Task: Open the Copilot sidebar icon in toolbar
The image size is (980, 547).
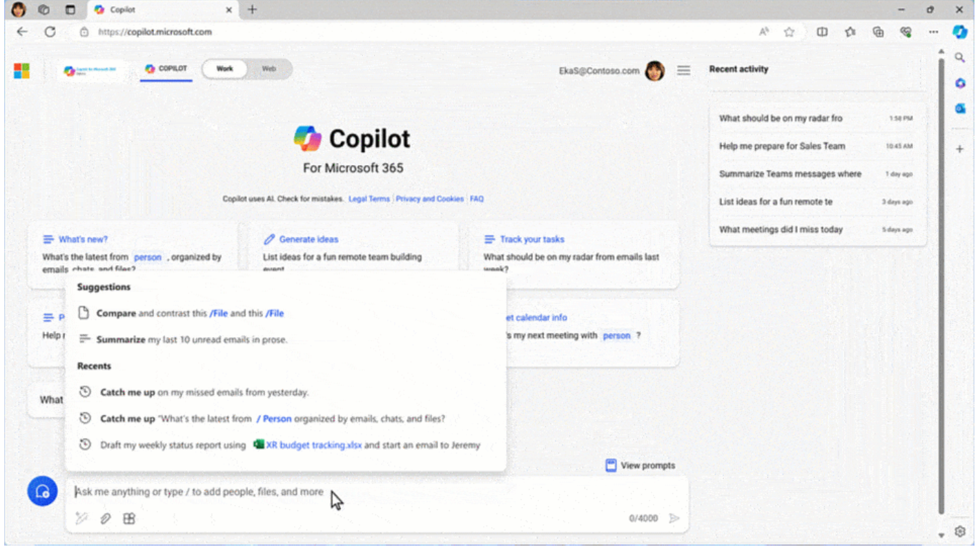Action: [x=960, y=32]
